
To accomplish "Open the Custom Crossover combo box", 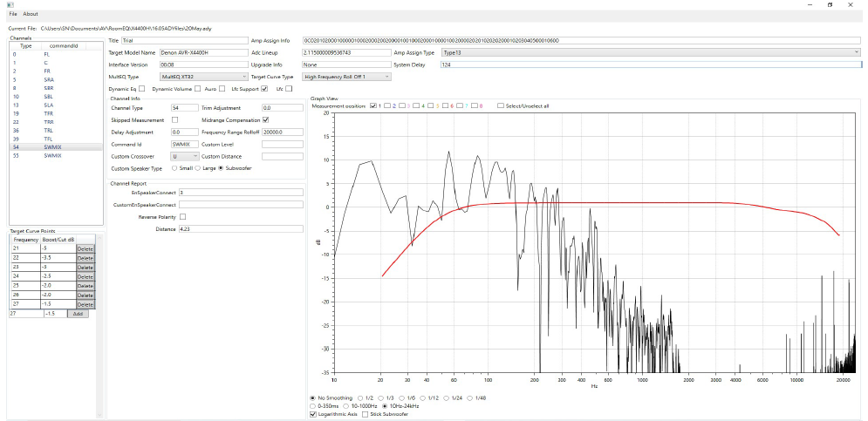I will 186,155.
